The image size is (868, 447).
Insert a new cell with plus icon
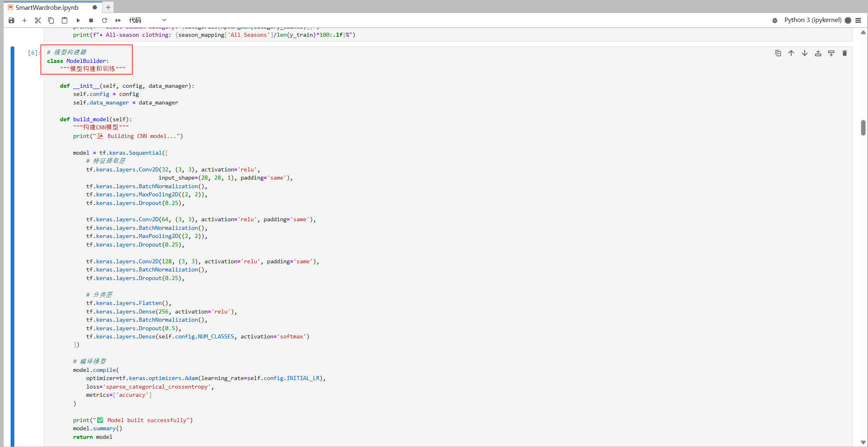click(25, 20)
